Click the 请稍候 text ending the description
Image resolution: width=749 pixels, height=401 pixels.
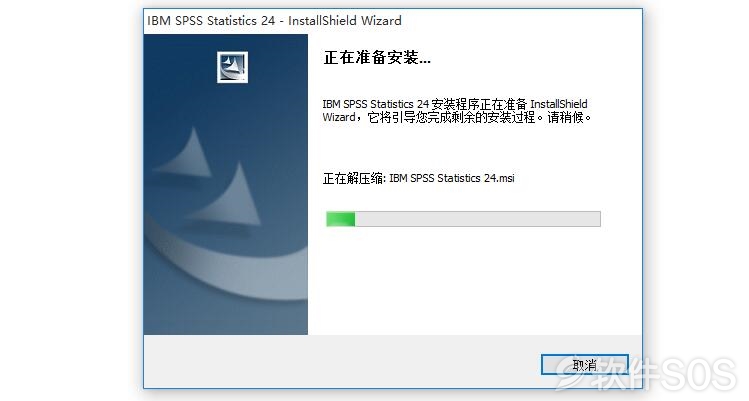coord(569,117)
